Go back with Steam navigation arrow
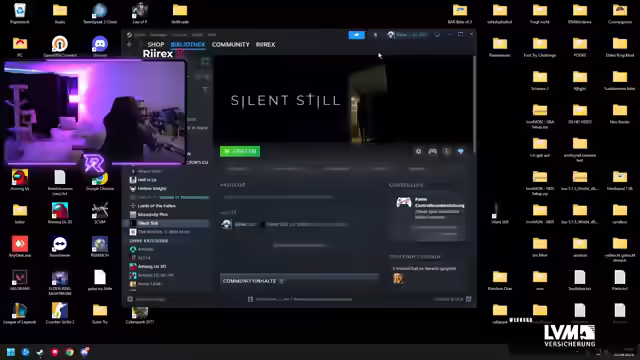The width and height of the screenshot is (640, 360). 130,44
